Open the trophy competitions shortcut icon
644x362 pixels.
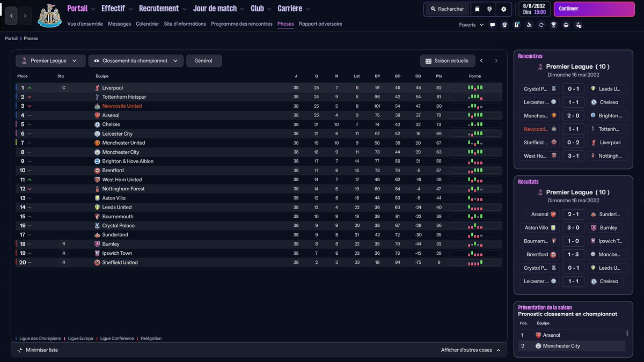(x=554, y=25)
